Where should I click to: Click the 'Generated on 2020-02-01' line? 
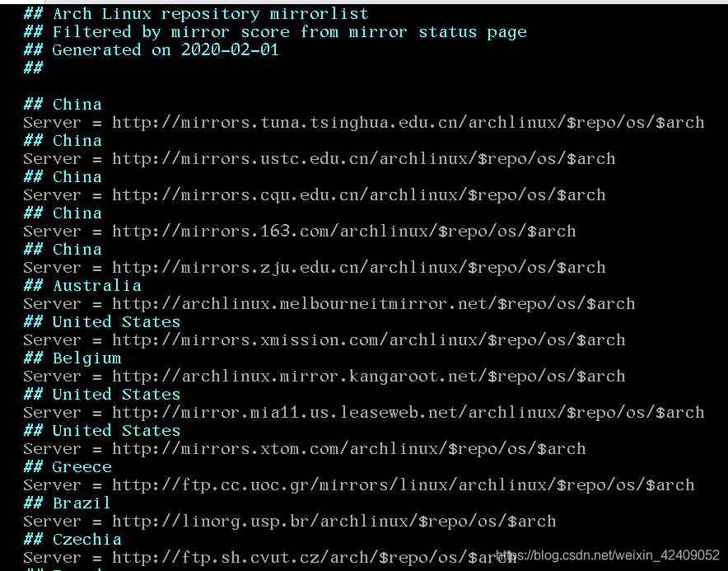coord(151,50)
